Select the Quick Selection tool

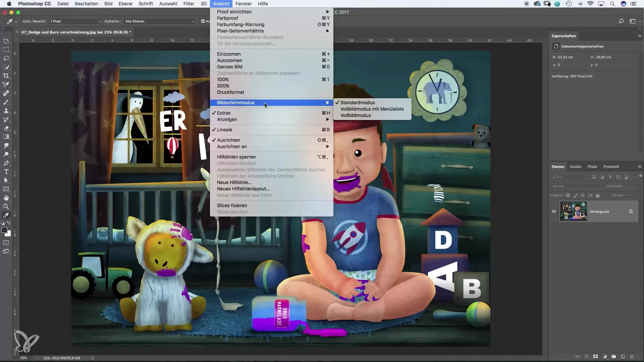pos(6,67)
